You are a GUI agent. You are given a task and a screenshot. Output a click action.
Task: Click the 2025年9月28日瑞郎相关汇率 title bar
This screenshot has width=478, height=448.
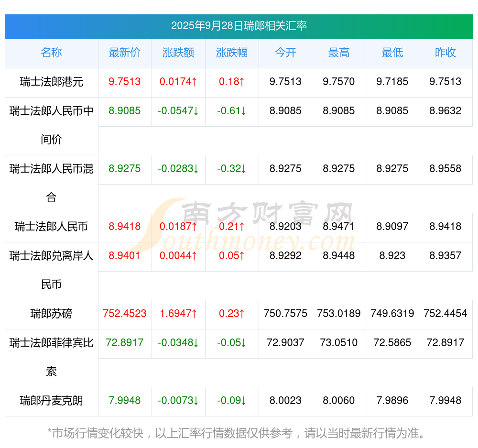[x=239, y=26]
